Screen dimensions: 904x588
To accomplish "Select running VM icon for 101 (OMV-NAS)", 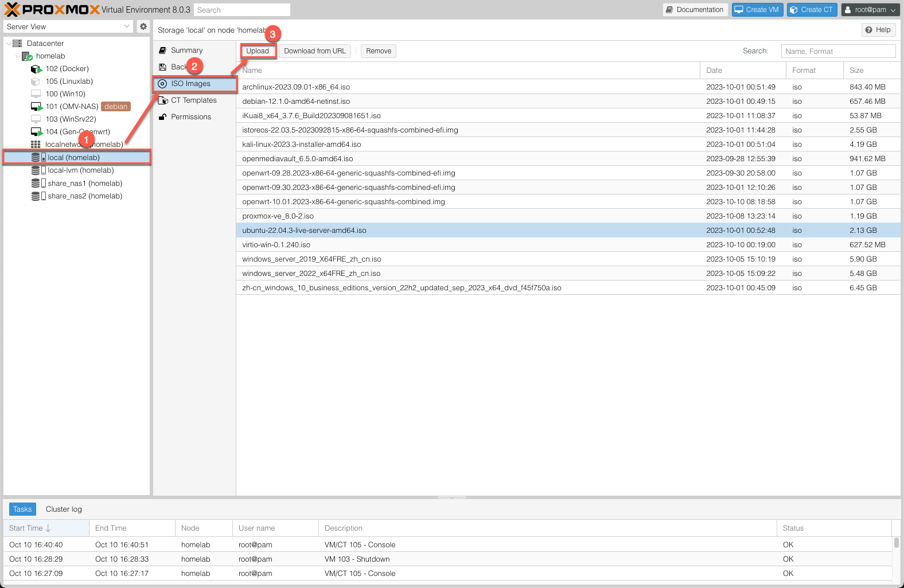I will (x=36, y=107).
